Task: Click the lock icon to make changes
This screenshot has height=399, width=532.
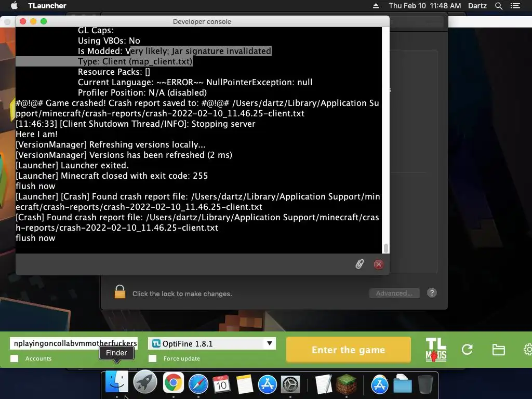Action: tap(120, 292)
